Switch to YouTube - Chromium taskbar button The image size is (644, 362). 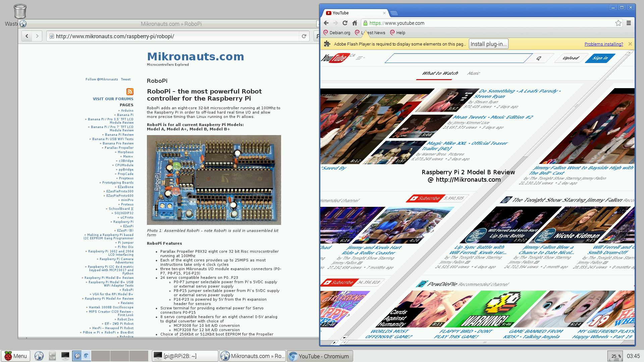click(320, 356)
